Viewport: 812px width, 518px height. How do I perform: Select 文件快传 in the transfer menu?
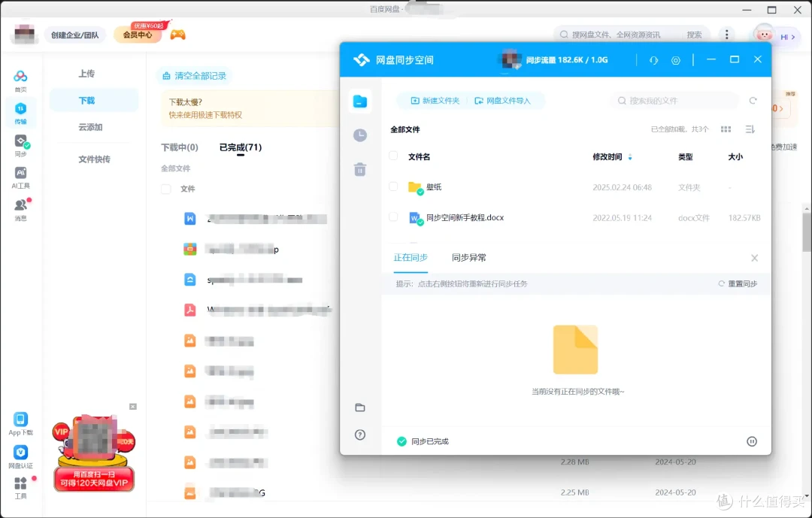coord(94,159)
